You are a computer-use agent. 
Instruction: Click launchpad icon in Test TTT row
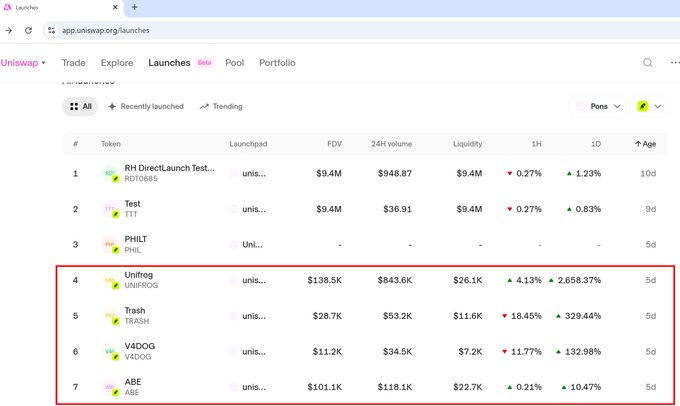tap(234, 209)
